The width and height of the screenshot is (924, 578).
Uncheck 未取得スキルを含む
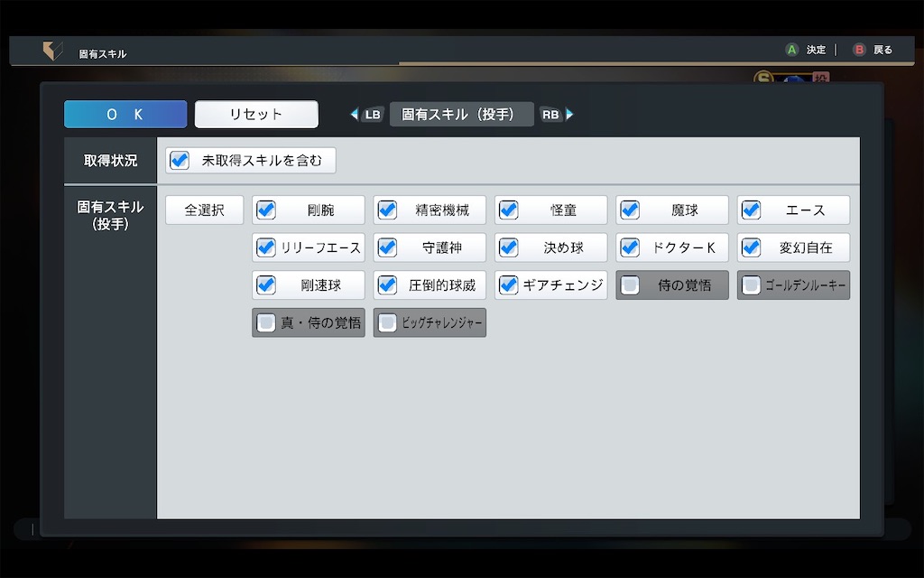177,160
